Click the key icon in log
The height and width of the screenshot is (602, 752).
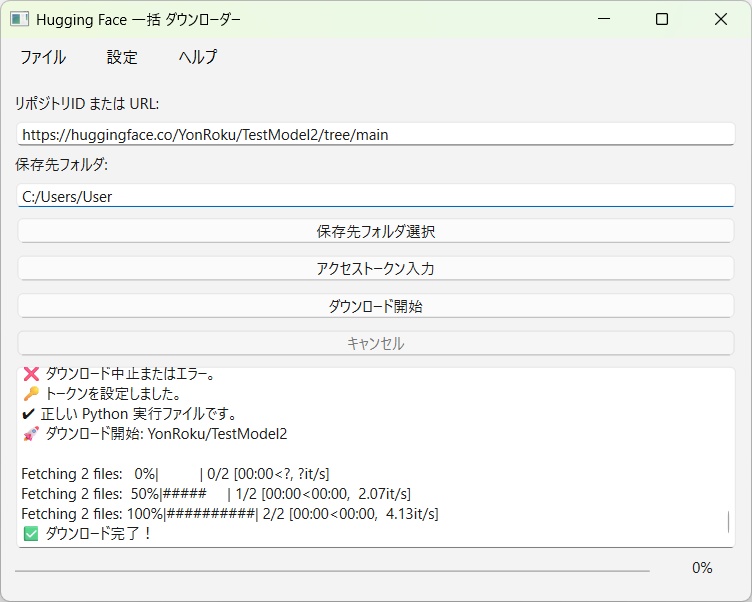coord(31,393)
